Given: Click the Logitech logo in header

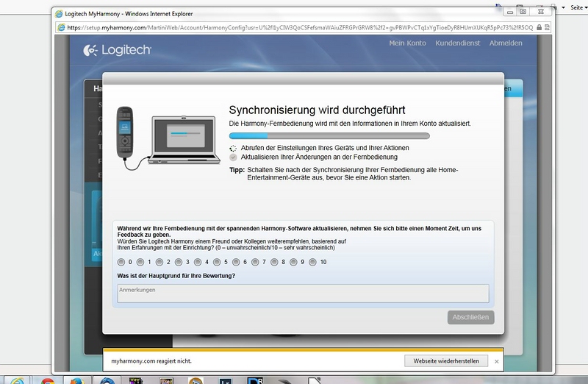Looking at the screenshot, I should coord(118,50).
